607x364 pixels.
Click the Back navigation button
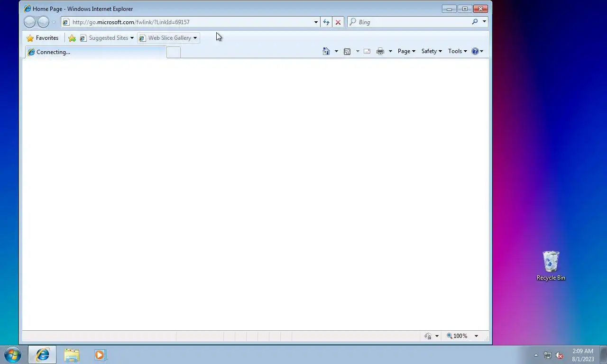[x=29, y=22]
